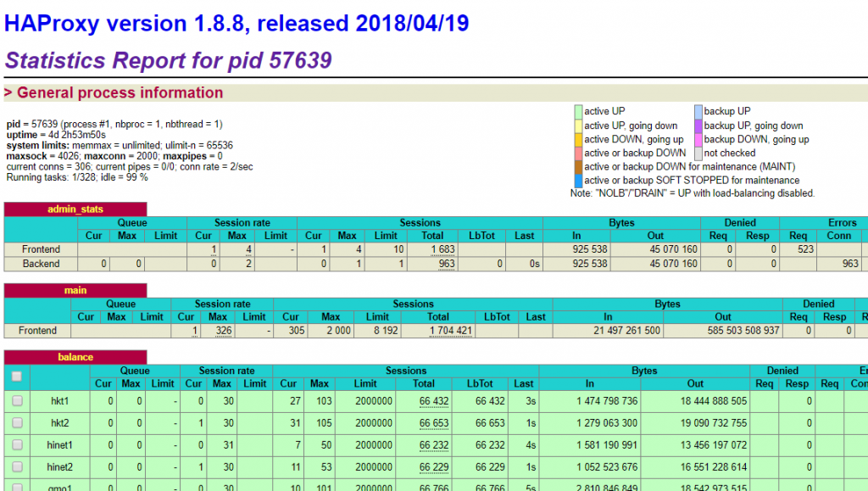
Task: Click hkt1 sessions total value 66 432
Action: [x=433, y=401]
